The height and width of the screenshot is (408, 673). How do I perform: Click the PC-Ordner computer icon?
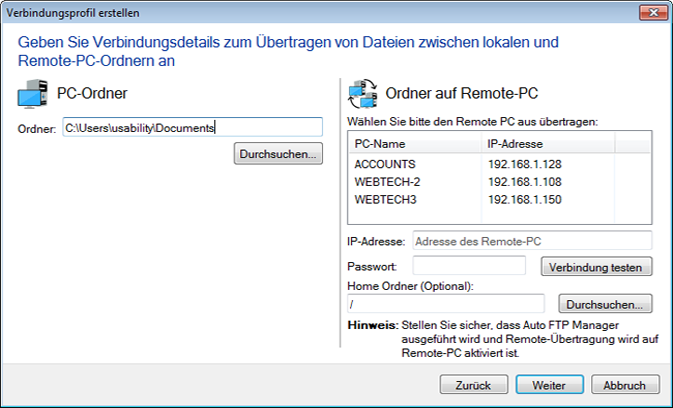click(x=32, y=94)
